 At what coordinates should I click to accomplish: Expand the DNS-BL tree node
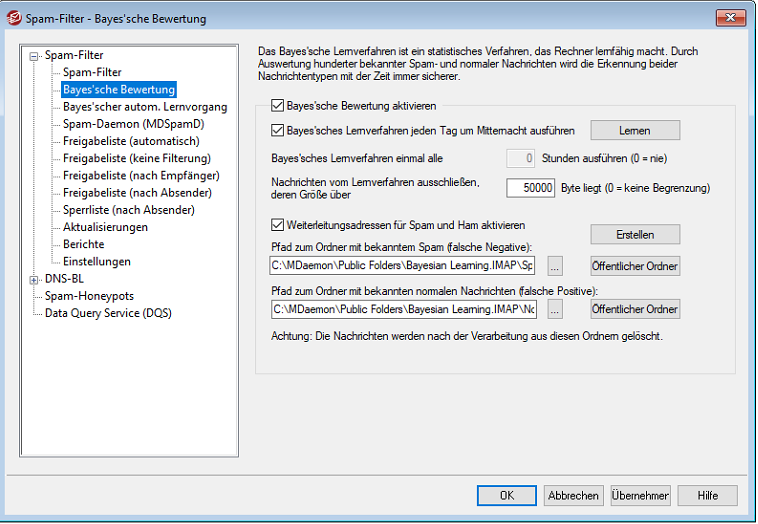click(x=35, y=279)
